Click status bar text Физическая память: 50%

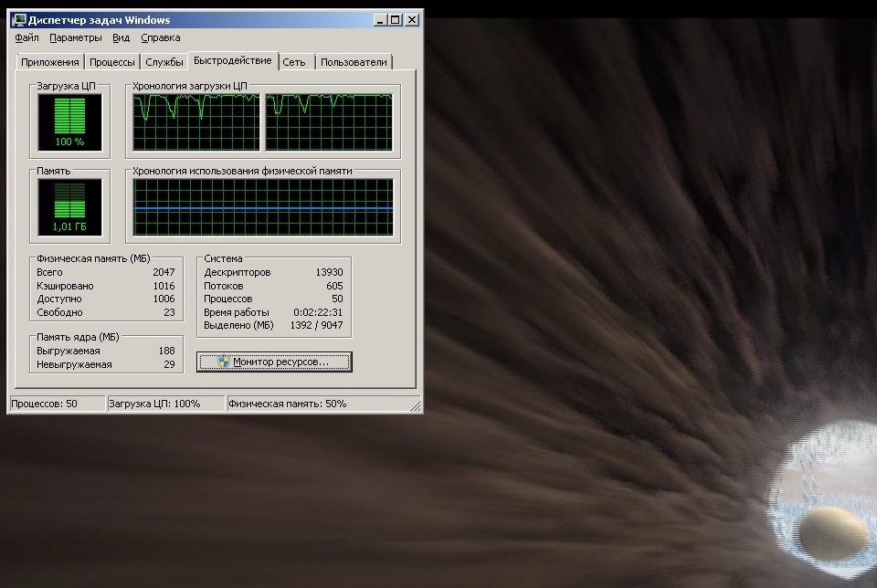tap(288, 404)
